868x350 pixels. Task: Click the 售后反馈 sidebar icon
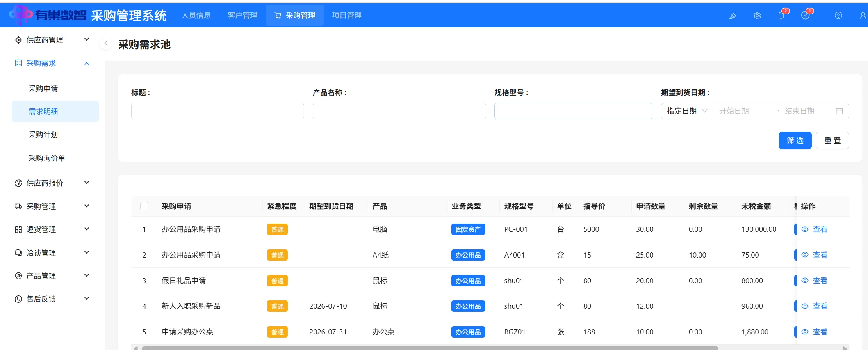coord(18,299)
